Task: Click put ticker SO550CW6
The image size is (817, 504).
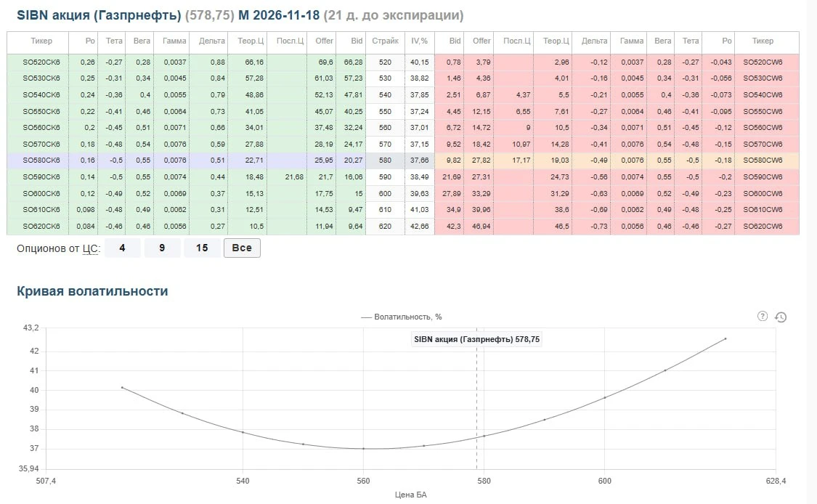Action: coord(763,112)
